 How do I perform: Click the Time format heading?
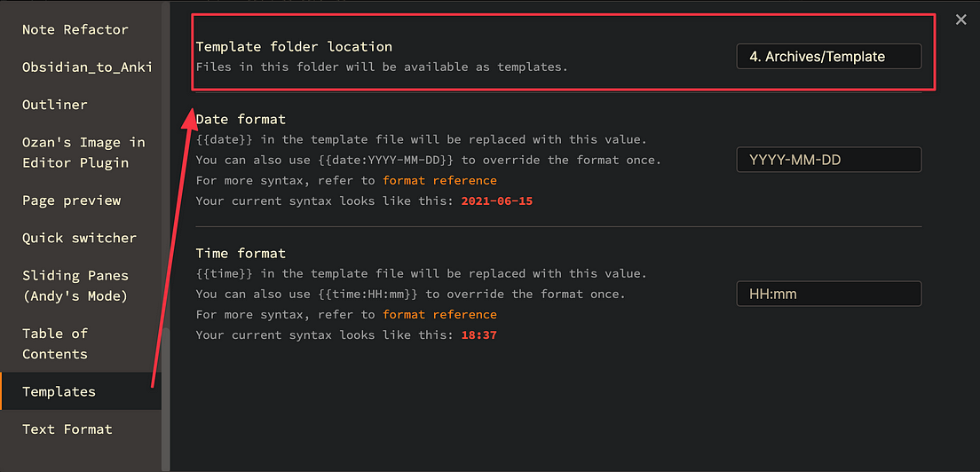point(241,253)
